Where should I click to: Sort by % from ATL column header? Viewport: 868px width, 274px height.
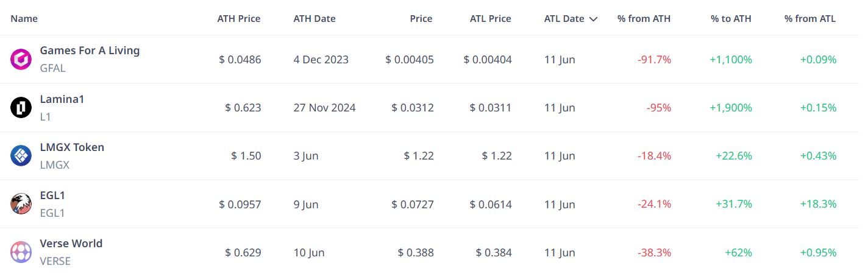pos(810,19)
